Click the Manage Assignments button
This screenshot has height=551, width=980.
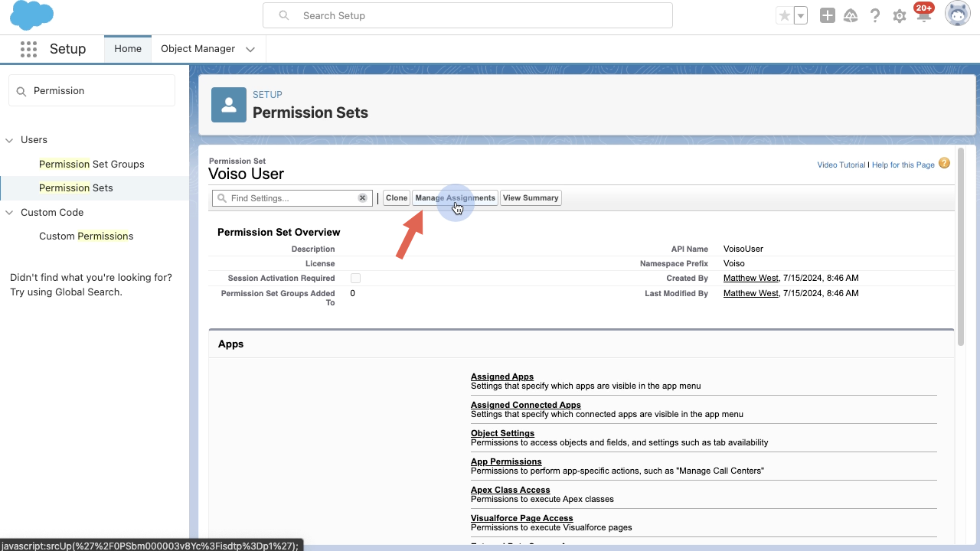(x=455, y=198)
